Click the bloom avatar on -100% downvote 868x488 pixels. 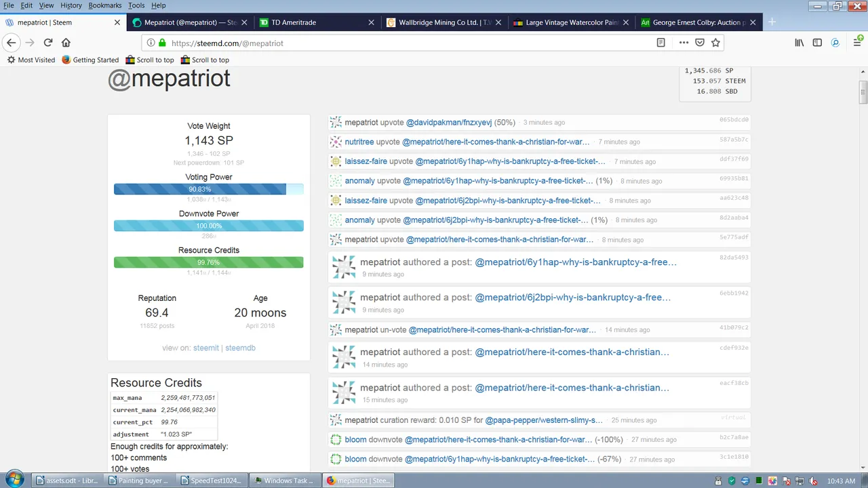336,439
